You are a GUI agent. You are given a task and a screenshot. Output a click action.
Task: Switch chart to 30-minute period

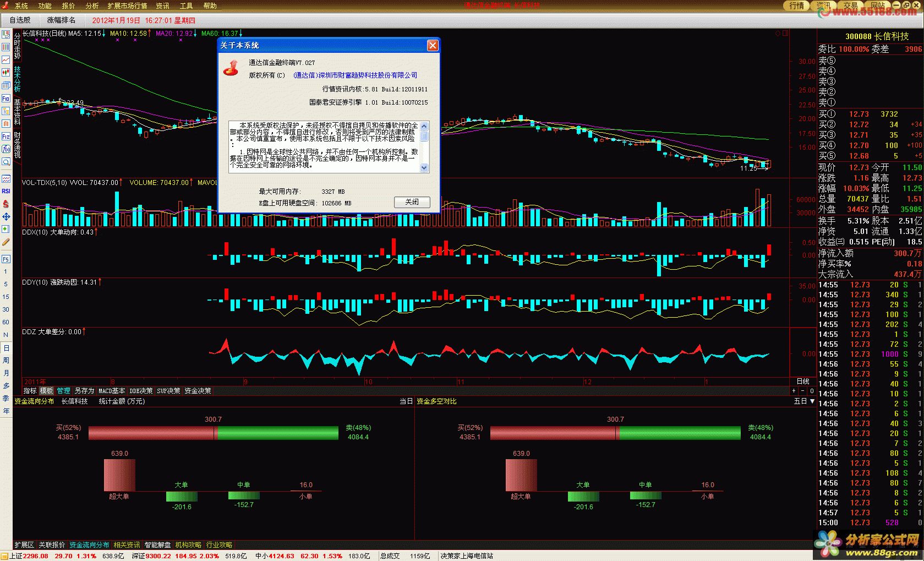pyautogui.click(x=6, y=309)
